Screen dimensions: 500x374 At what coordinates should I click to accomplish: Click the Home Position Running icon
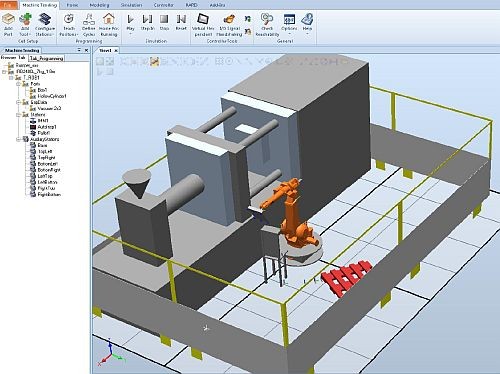[x=109, y=24]
